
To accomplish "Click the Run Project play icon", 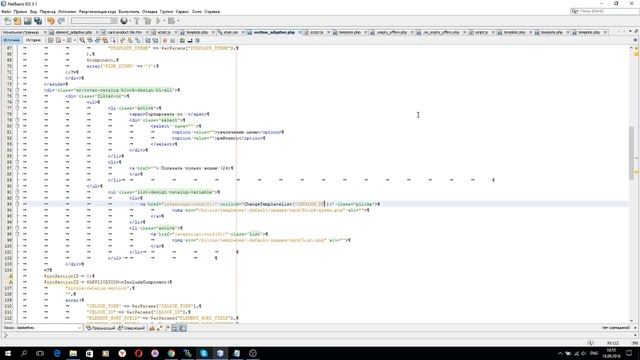I will [158, 21].
